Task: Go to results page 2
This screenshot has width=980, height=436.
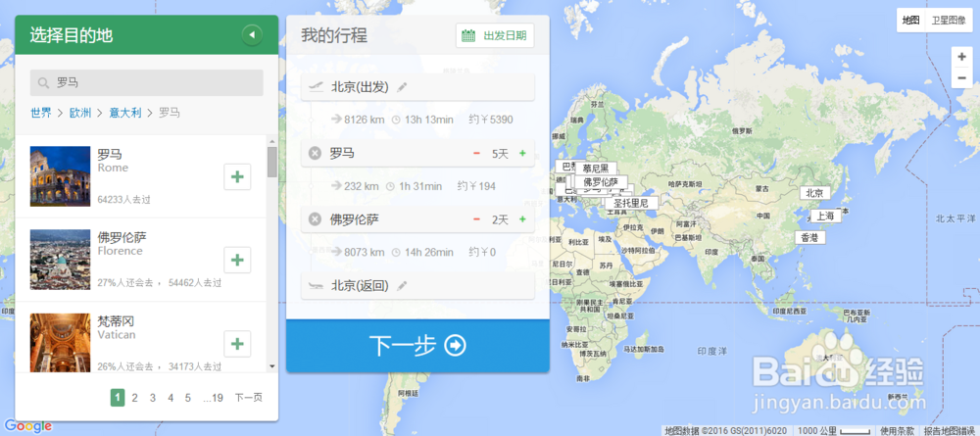Action: pos(135,397)
